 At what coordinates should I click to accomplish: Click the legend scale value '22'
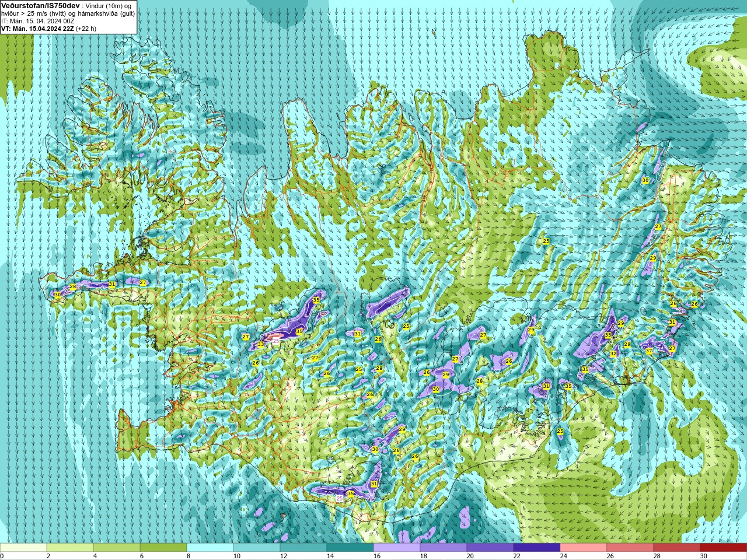517,556
